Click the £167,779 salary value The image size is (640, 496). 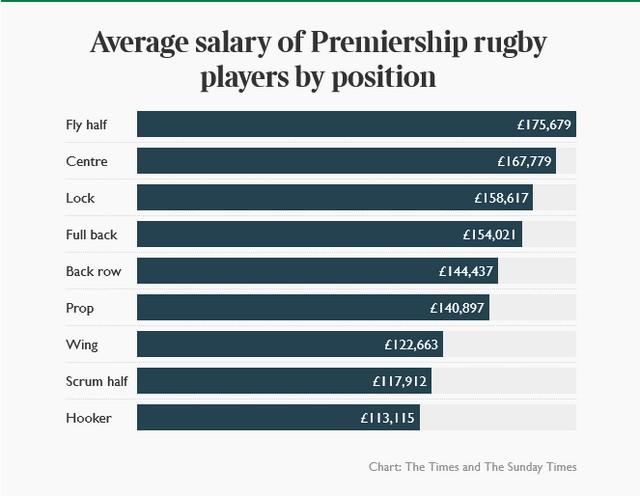(523, 161)
